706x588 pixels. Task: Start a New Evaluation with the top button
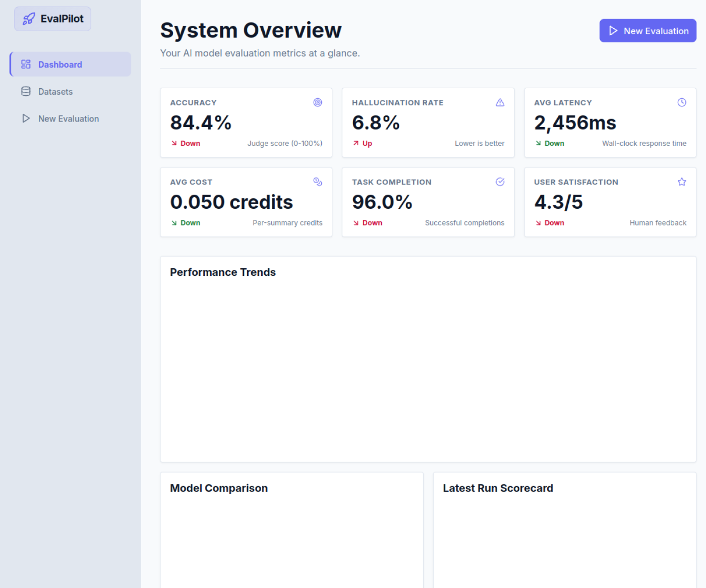(648, 31)
